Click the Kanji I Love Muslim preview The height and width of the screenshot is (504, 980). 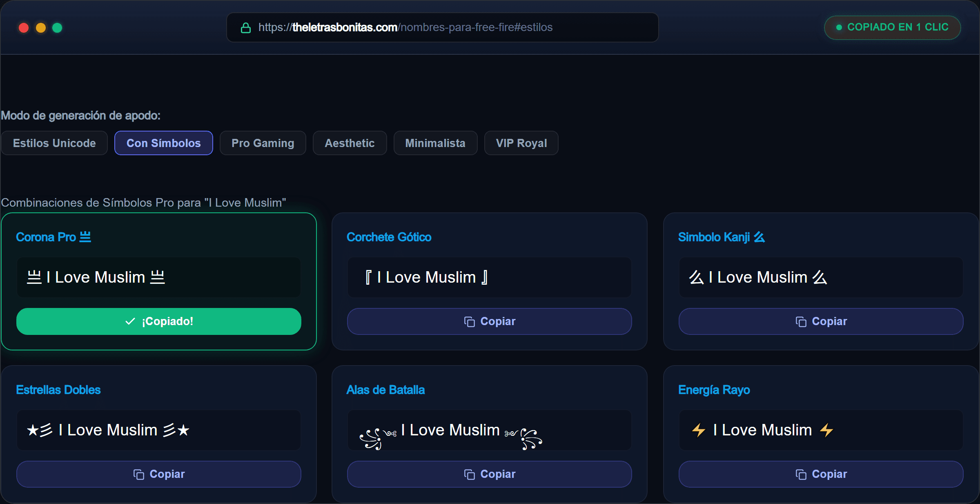[821, 277]
